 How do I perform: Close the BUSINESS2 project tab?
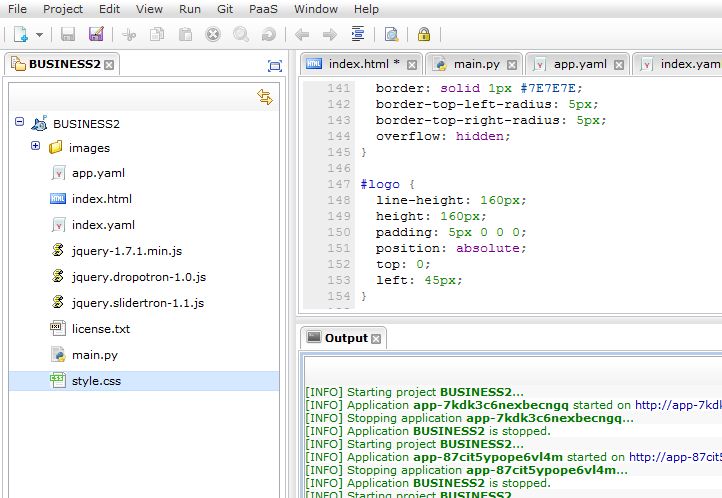pyautogui.click(x=109, y=65)
